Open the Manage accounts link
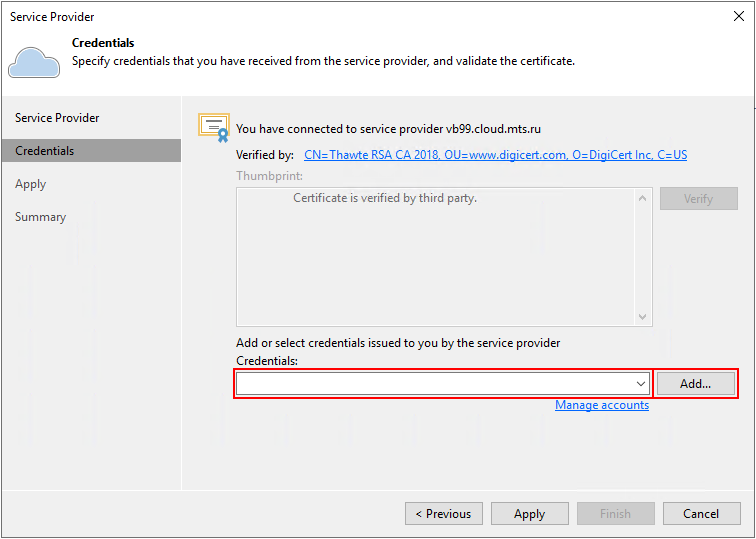The height and width of the screenshot is (539, 756). 602,405
